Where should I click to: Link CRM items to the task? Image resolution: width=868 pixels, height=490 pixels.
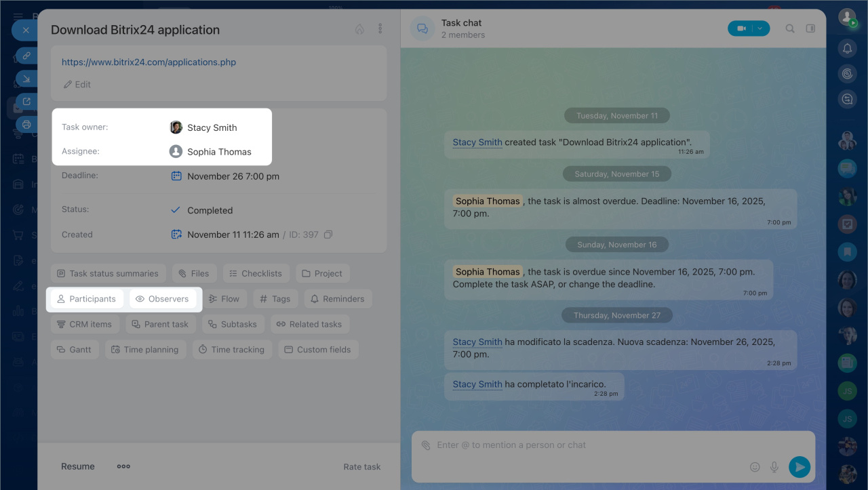85,325
